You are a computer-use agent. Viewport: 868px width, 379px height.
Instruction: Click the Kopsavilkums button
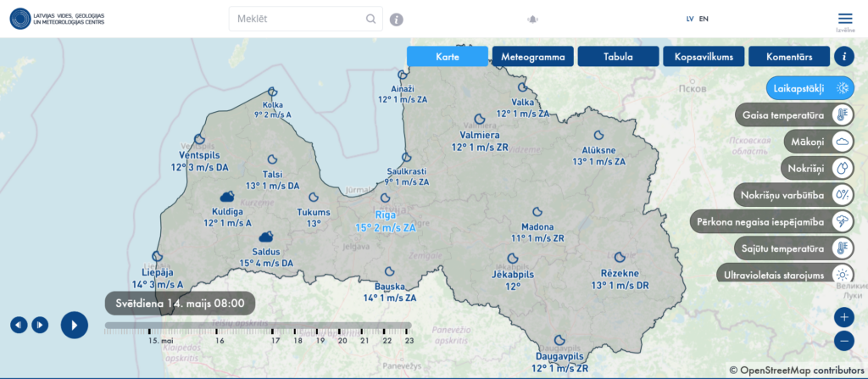(x=704, y=57)
